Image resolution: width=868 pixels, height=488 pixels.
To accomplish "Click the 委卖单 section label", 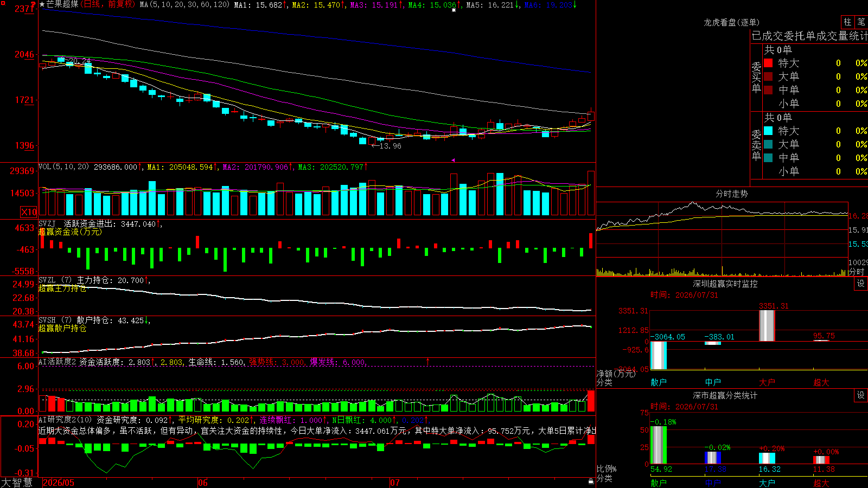I will [756, 145].
